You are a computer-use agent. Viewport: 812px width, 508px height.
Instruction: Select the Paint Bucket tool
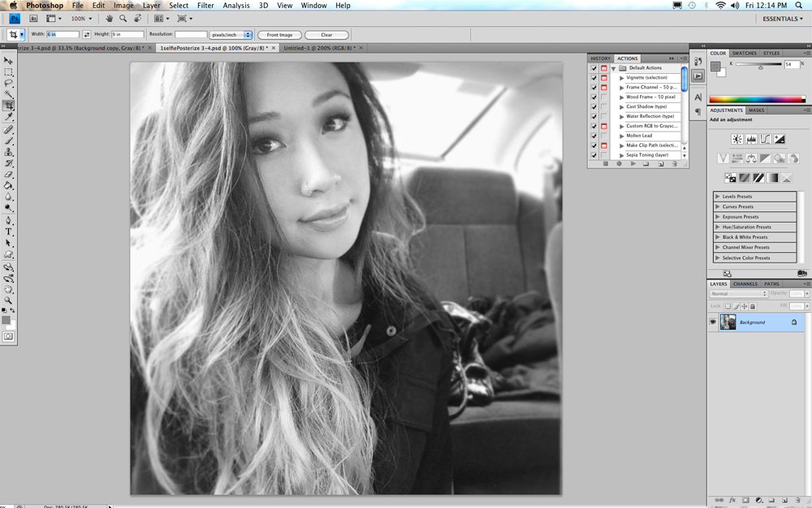coord(8,185)
